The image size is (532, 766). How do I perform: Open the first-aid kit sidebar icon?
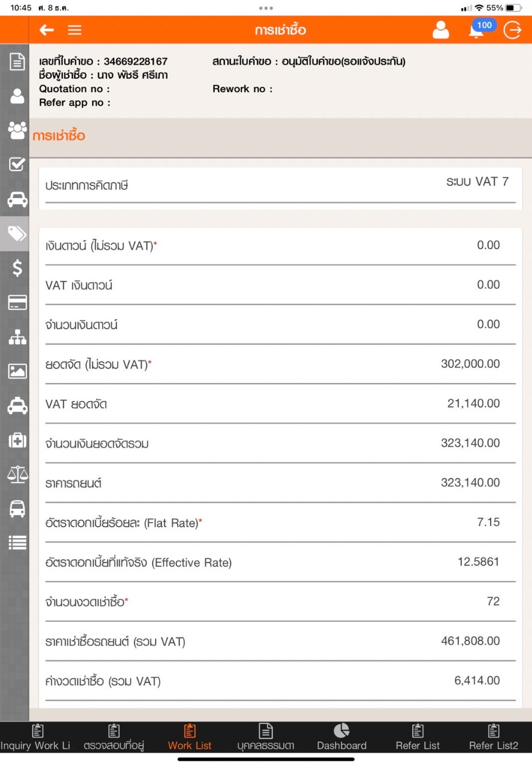[17, 440]
